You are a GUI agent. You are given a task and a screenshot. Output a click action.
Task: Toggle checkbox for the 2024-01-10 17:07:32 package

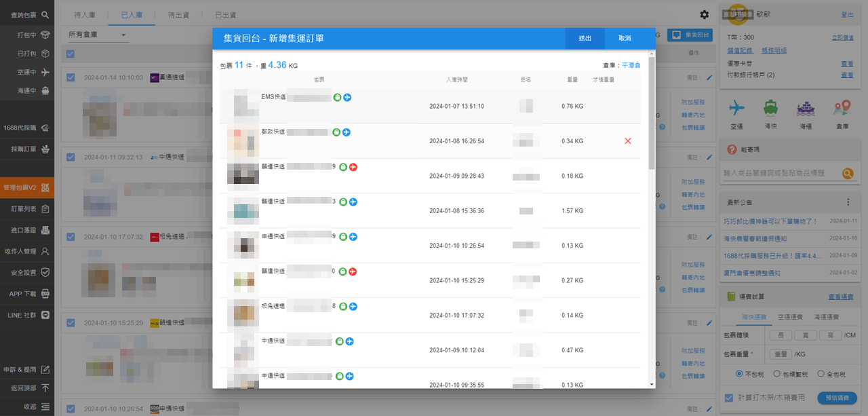71,237
